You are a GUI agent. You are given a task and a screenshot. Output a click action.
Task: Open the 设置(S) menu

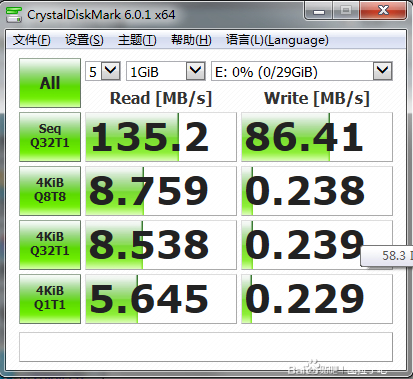84,40
